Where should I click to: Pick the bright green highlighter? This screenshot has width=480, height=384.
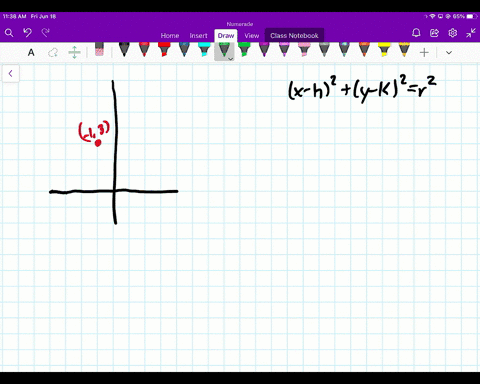pyautogui.click(x=244, y=49)
